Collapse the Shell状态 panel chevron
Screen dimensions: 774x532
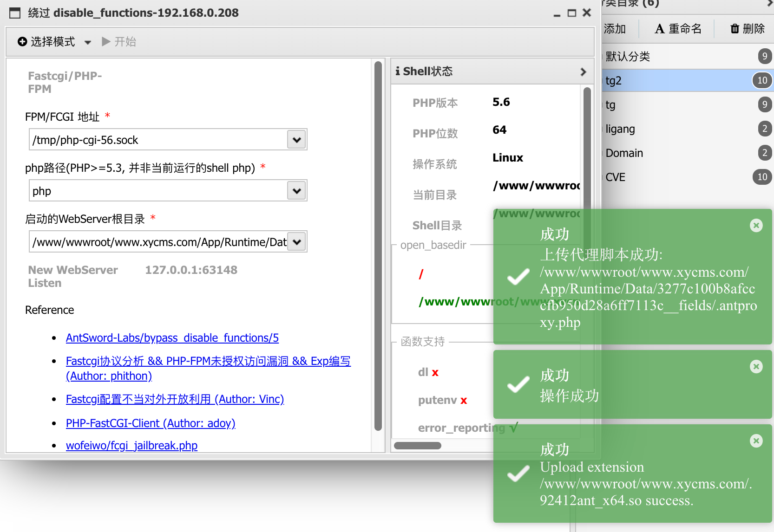point(583,72)
